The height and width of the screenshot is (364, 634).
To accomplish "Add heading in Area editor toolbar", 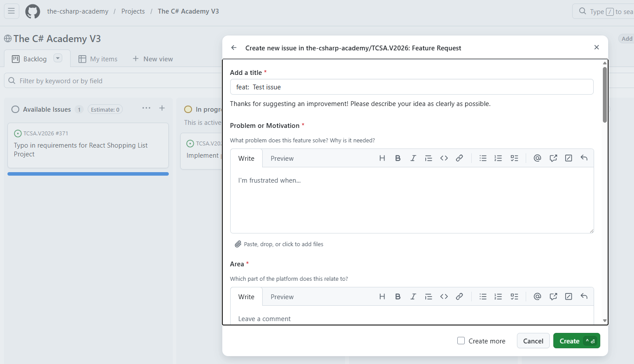I will 382,297.
